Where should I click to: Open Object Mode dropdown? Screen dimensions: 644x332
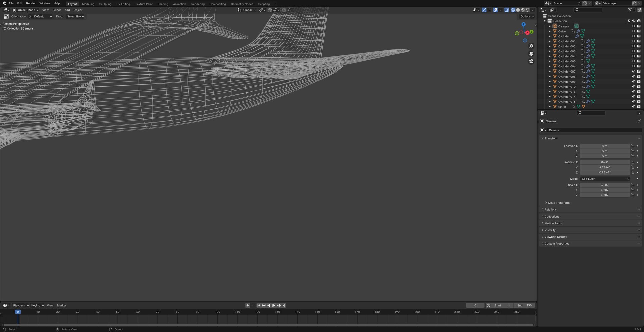click(x=26, y=10)
